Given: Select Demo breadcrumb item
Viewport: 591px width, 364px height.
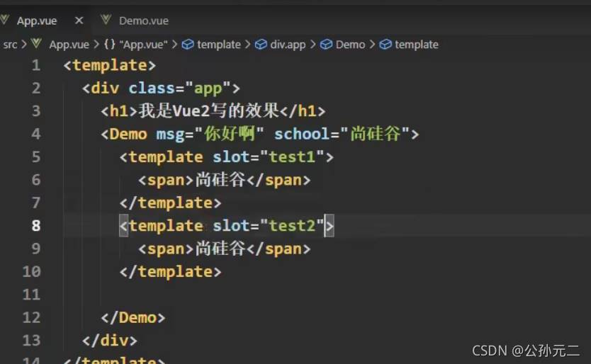Looking at the screenshot, I should point(350,45).
